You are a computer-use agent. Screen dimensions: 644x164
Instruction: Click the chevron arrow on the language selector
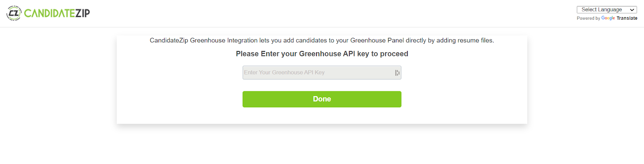coord(632,10)
